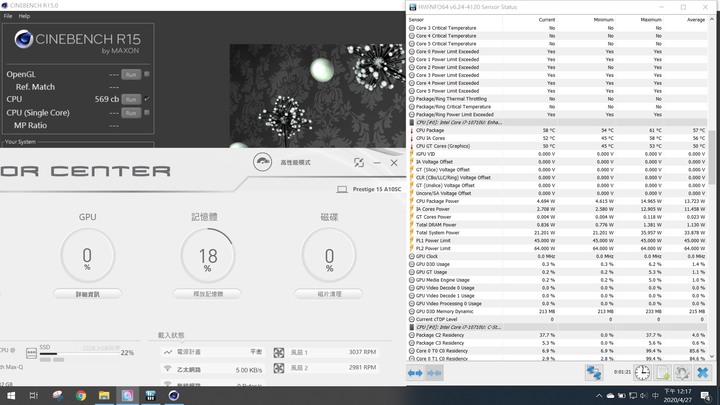
Task: Click the 載入狀態 section header
Action: [171, 335]
